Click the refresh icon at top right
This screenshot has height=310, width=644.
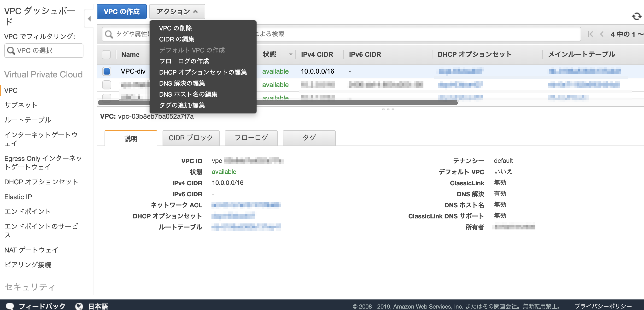pos(636,17)
